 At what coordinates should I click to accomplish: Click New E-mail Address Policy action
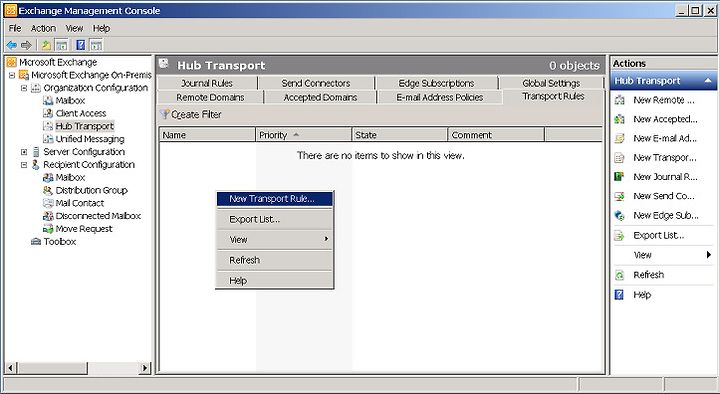(664, 138)
